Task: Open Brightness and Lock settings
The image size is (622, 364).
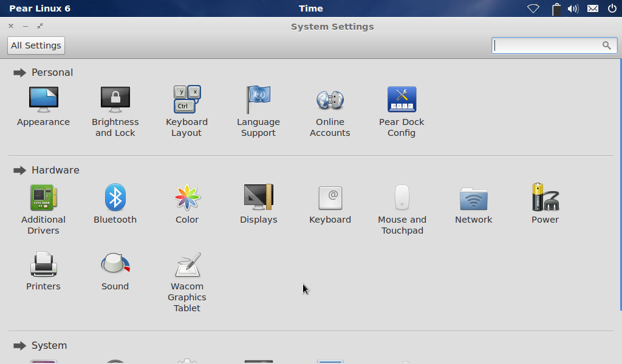Action: [115, 112]
